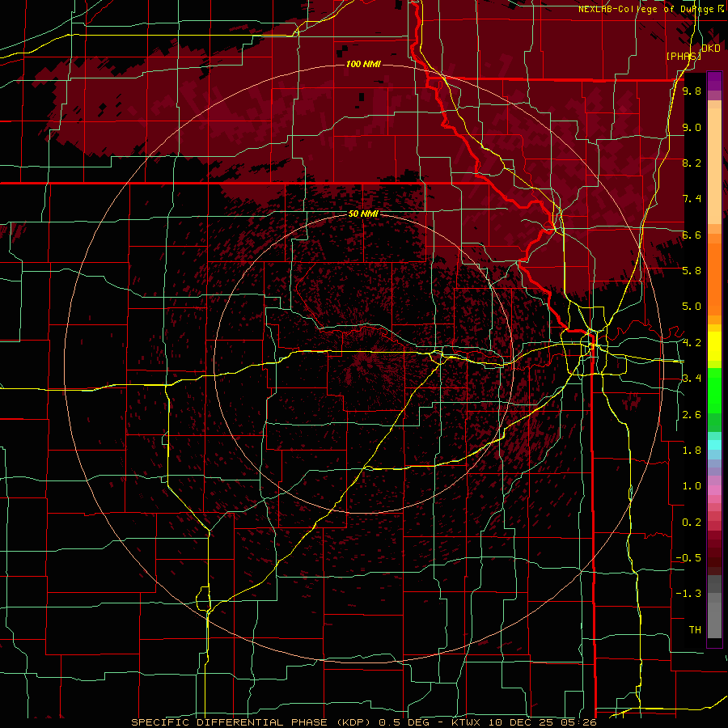
Task: Pick the bright green segment of the color bar
Action: pyautogui.click(x=714, y=390)
